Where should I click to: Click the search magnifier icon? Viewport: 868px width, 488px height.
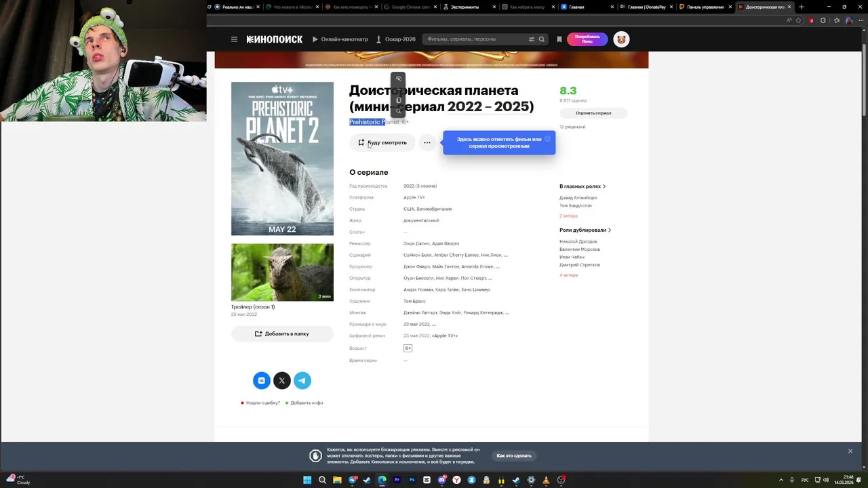click(x=541, y=39)
